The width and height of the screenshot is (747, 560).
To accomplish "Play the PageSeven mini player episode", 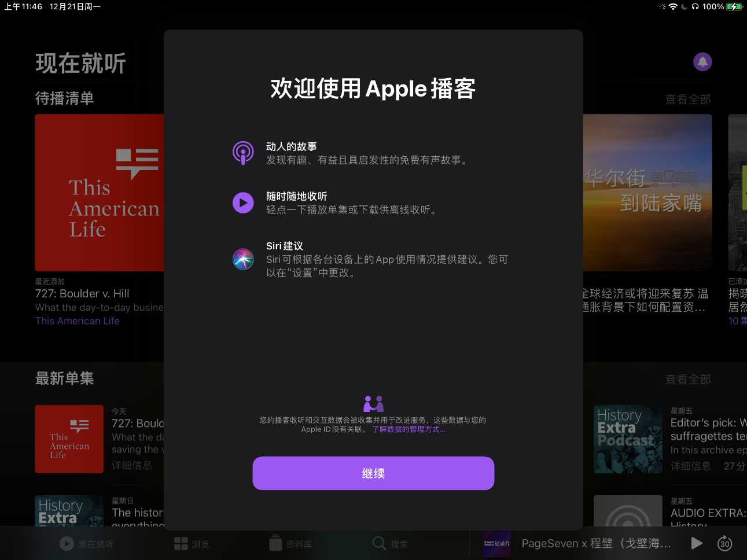I will 697,543.
